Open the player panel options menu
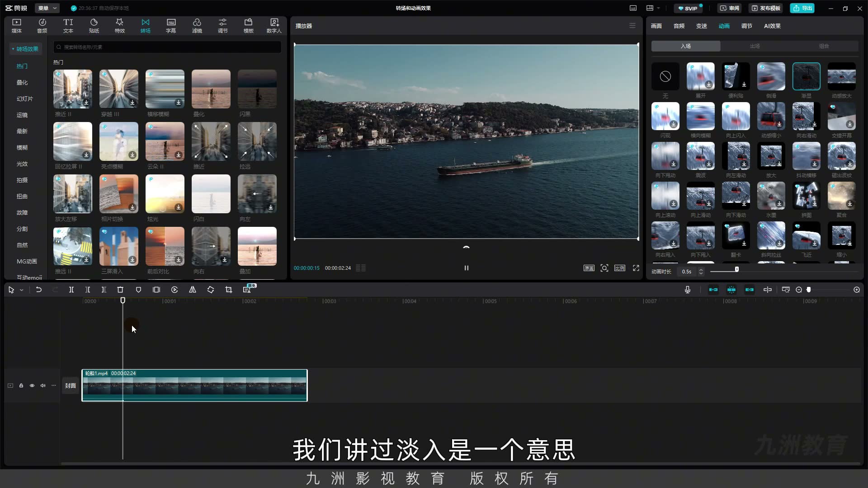The height and width of the screenshot is (488, 868). pyautogui.click(x=632, y=26)
